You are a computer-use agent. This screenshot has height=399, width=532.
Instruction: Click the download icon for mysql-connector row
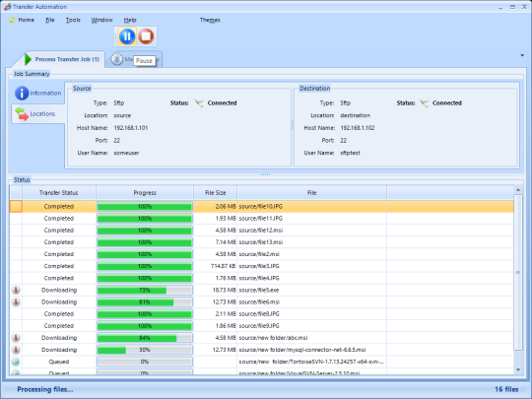16,350
